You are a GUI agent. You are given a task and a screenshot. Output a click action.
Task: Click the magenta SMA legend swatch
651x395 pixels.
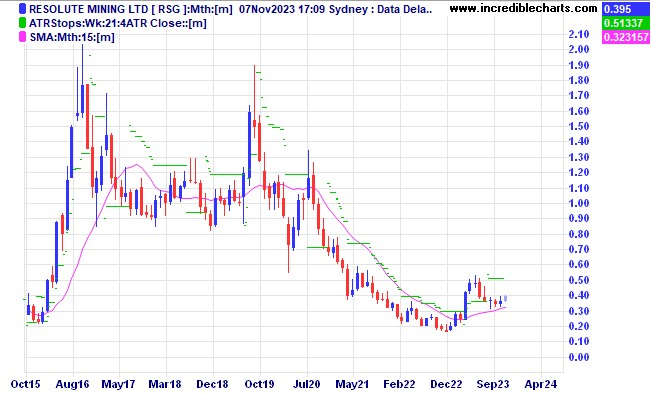pyautogui.click(x=23, y=37)
